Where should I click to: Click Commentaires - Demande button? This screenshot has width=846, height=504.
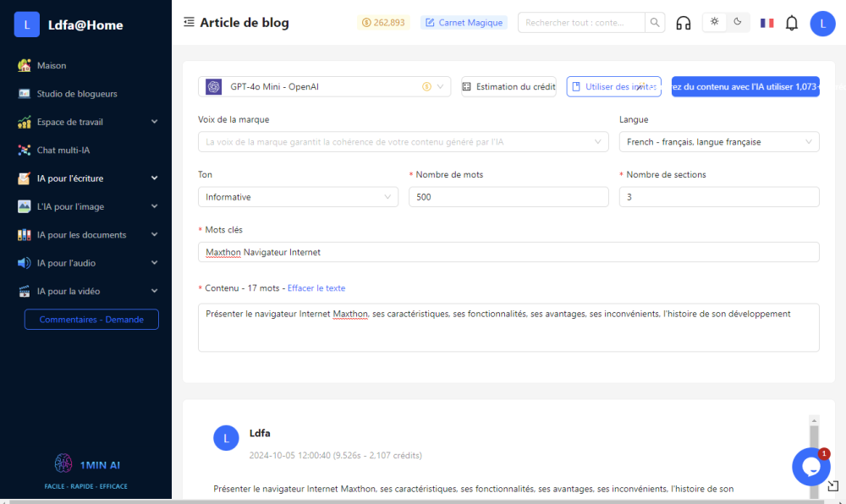[x=91, y=320]
